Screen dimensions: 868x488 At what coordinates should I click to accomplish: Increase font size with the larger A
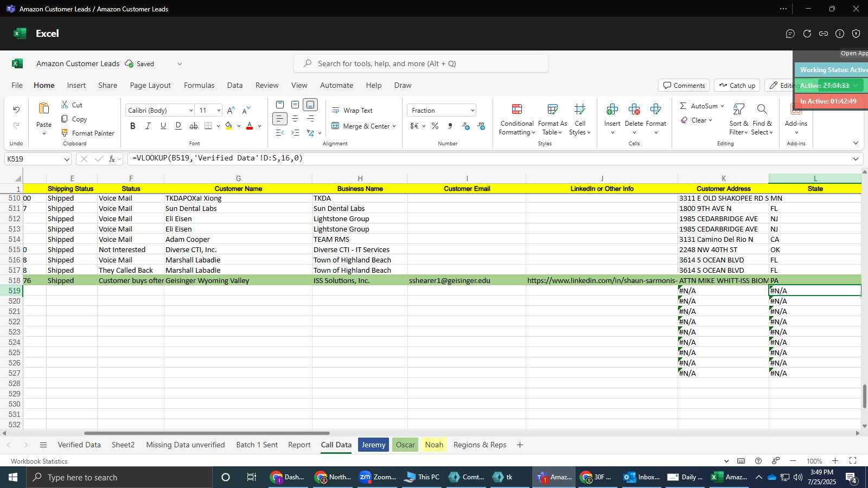(231, 110)
